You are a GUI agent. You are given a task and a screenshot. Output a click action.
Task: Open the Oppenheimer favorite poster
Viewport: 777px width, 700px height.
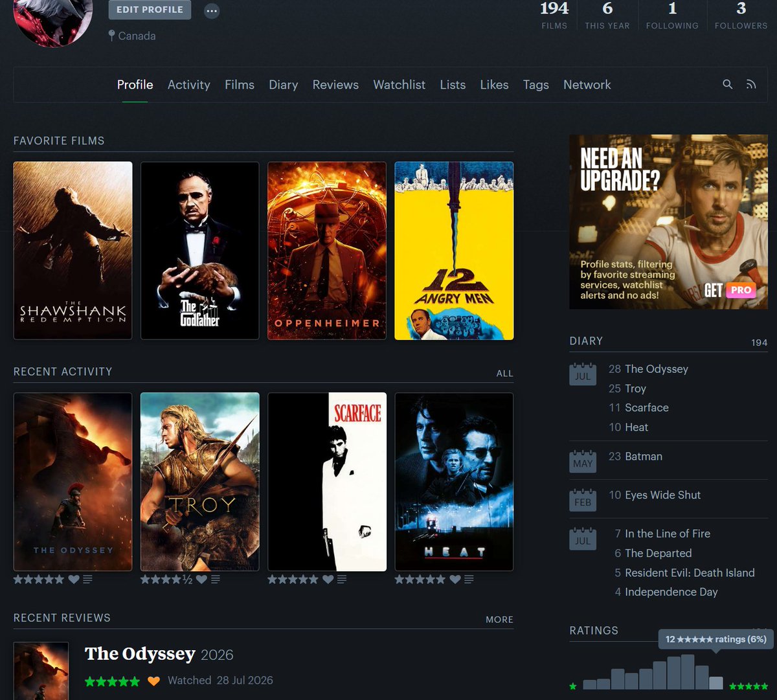point(327,251)
